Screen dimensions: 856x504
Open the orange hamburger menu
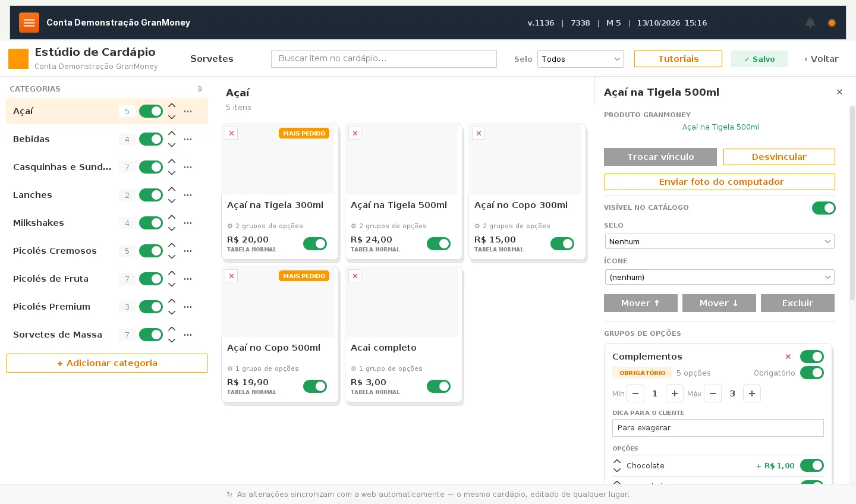click(29, 23)
